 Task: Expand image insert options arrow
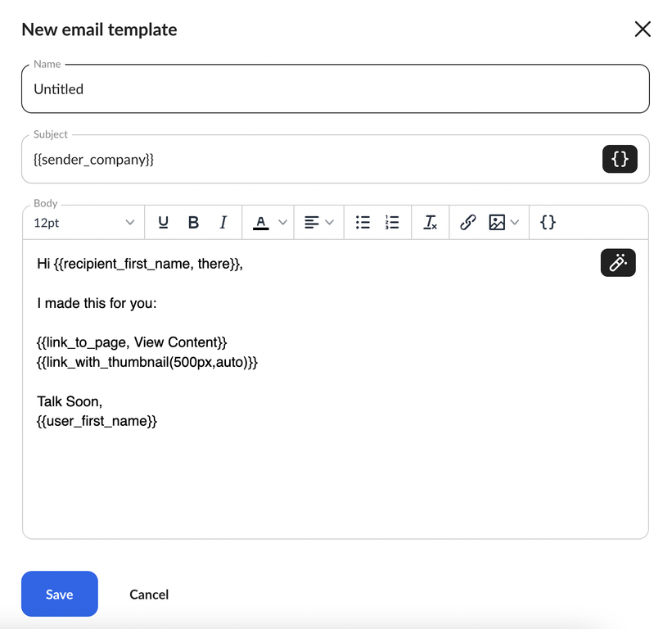[x=515, y=223]
